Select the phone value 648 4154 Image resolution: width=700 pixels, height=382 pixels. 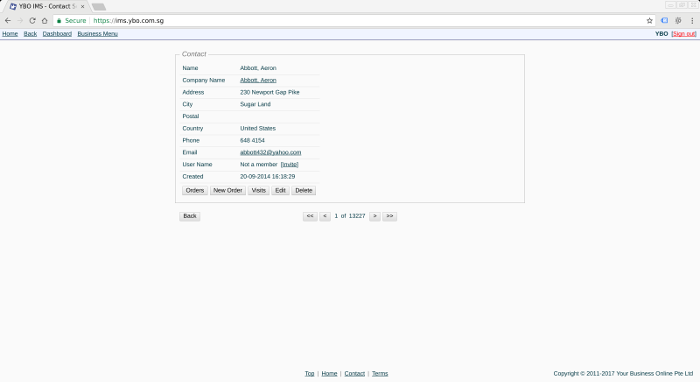click(x=252, y=141)
